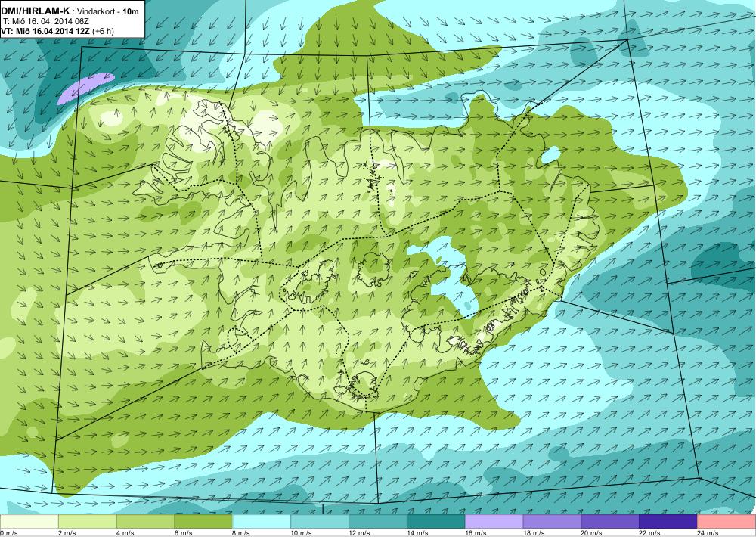
Task: Select the "4 m/s" legend label
Action: point(125,533)
